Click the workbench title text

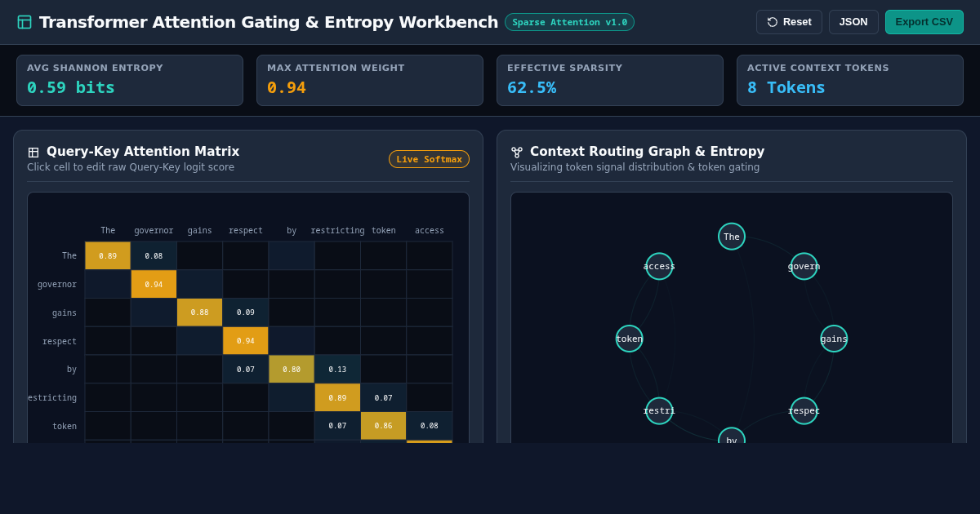pos(269,22)
